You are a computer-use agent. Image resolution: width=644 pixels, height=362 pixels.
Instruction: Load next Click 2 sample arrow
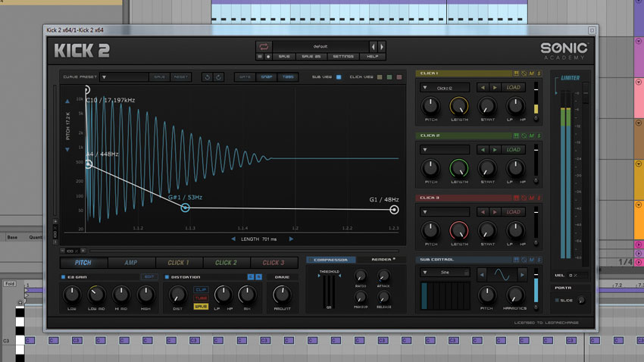(x=495, y=150)
